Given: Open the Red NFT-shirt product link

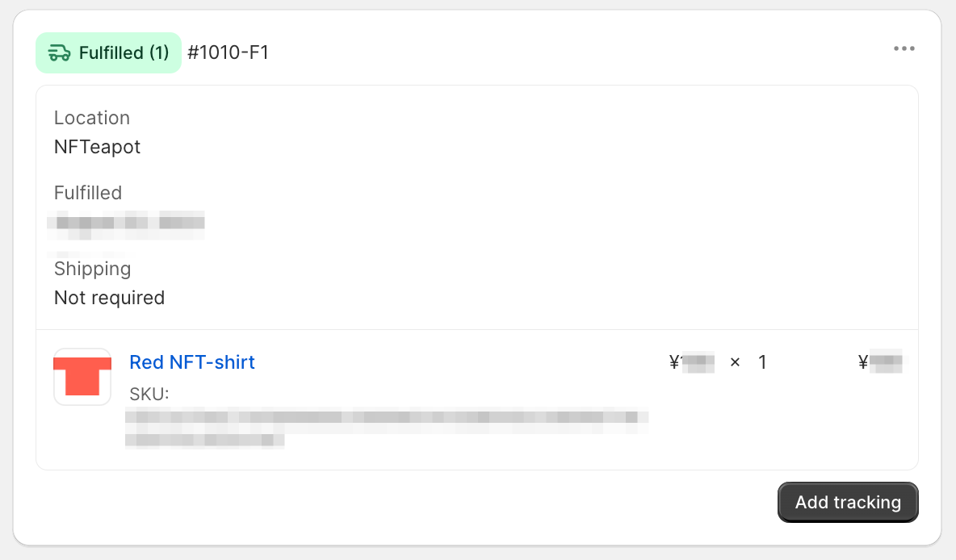Looking at the screenshot, I should (192, 362).
